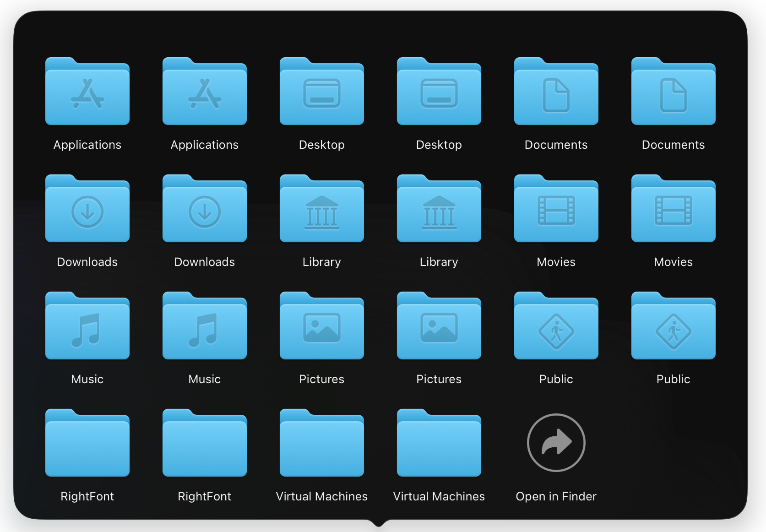Open the left Library folder
The width and height of the screenshot is (766, 532).
pyautogui.click(x=322, y=208)
